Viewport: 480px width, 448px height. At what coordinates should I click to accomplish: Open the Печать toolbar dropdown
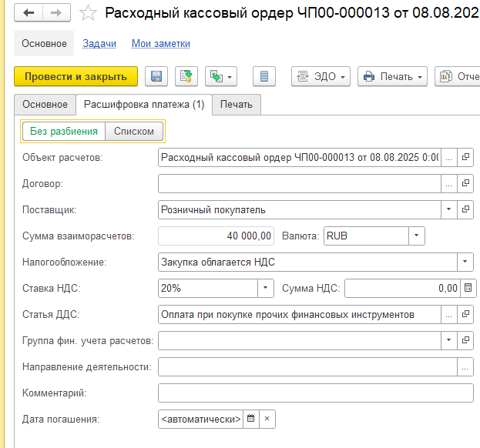coord(392,76)
